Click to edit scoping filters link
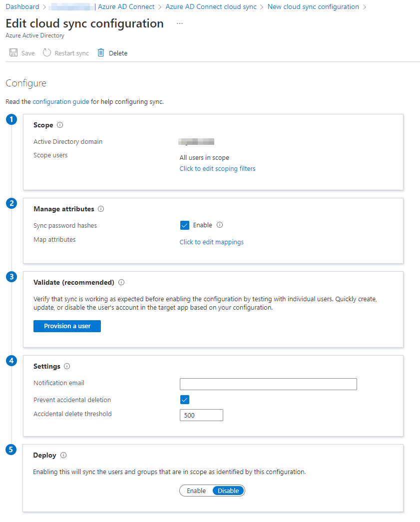Image resolution: width=420 pixels, height=522 pixels. [218, 168]
